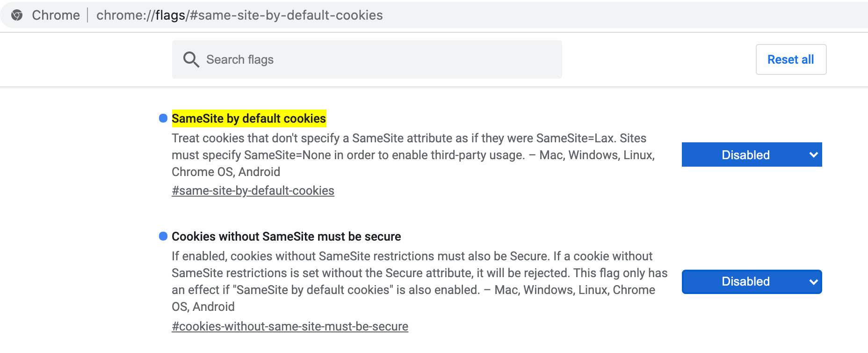The width and height of the screenshot is (868, 353).
Task: Follow the #cookies-without-same-site-must-be-secure link
Action: pos(289,326)
